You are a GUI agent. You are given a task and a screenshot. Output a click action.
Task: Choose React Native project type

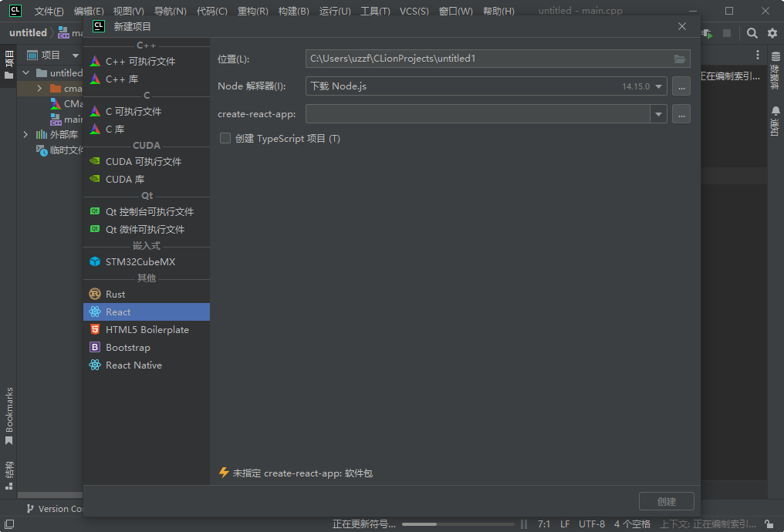pyautogui.click(x=146, y=365)
